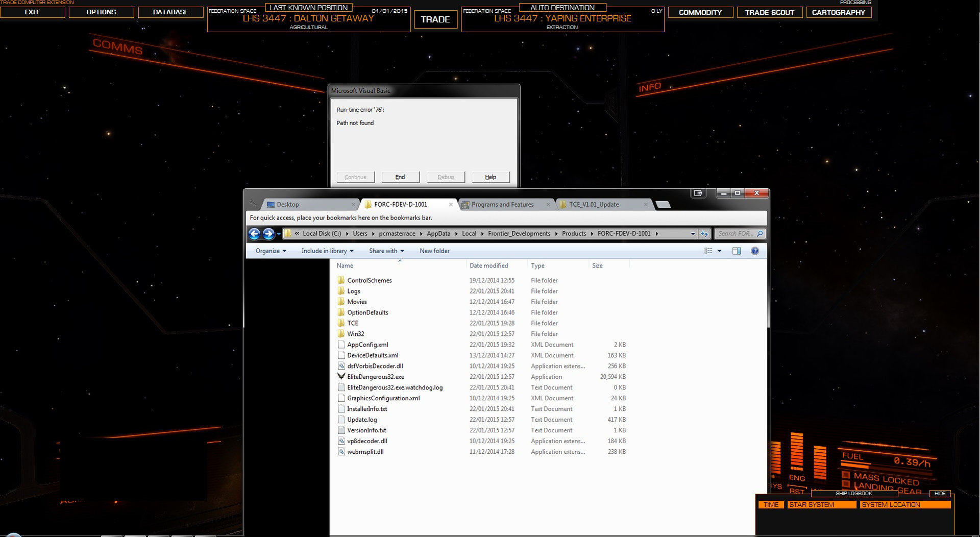This screenshot has width=980, height=537.
Task: Select the dsfVorbisDecoder.dll file icon
Action: 341,366
